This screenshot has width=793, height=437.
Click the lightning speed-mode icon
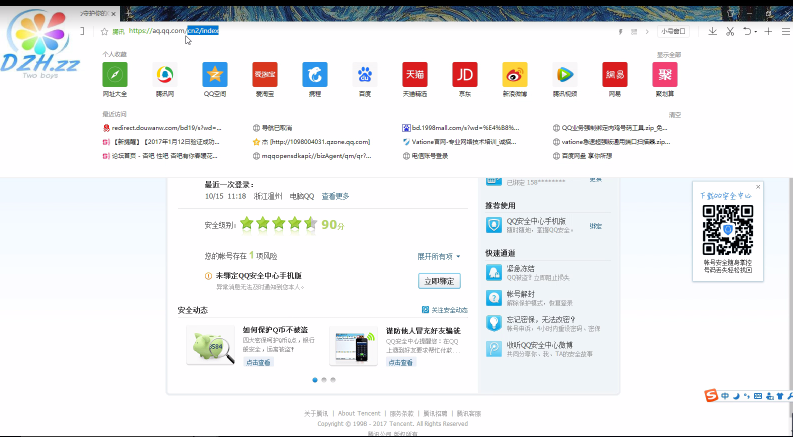click(621, 32)
